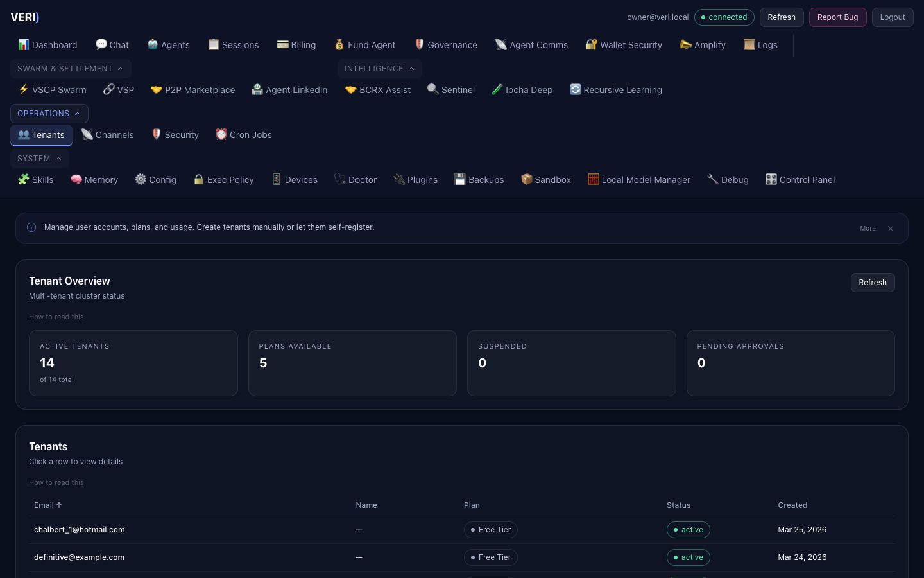
Task: Expand the INTELLIGENCE section
Action: pyautogui.click(x=379, y=69)
